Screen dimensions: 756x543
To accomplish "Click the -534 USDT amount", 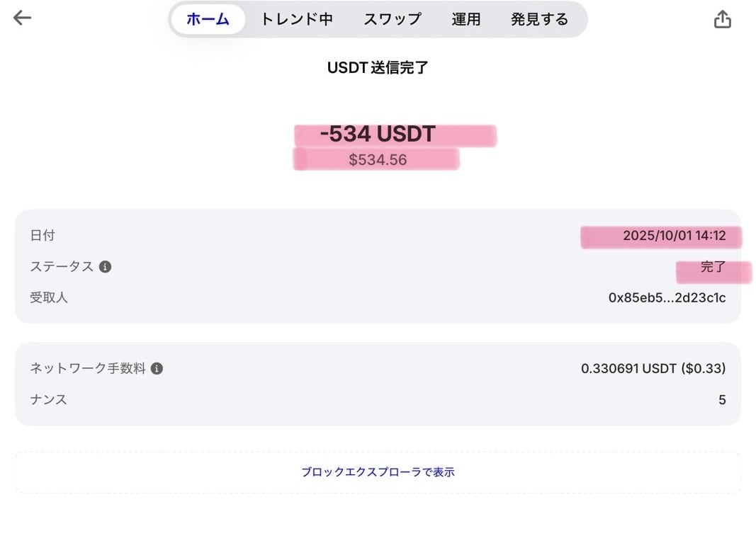I will [x=377, y=134].
